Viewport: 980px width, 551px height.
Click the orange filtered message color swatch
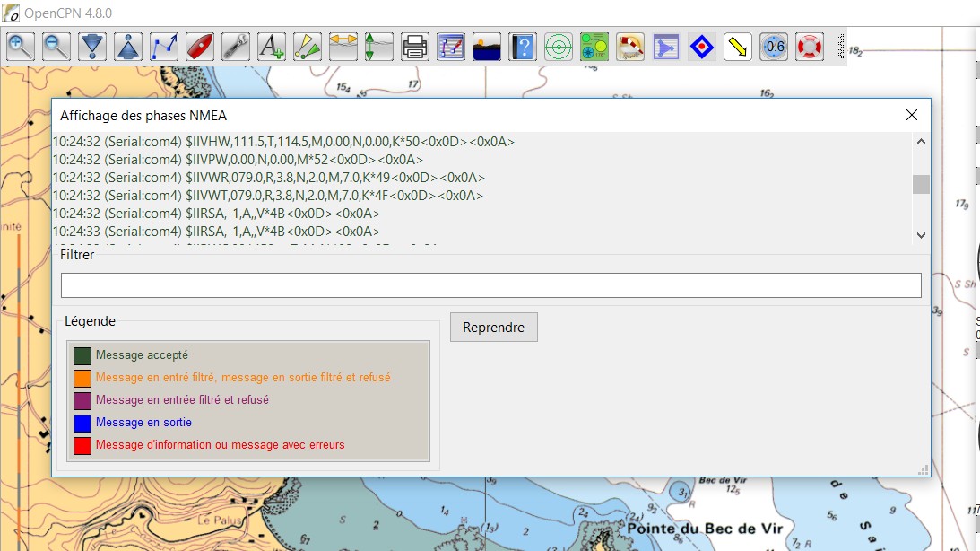(x=82, y=378)
